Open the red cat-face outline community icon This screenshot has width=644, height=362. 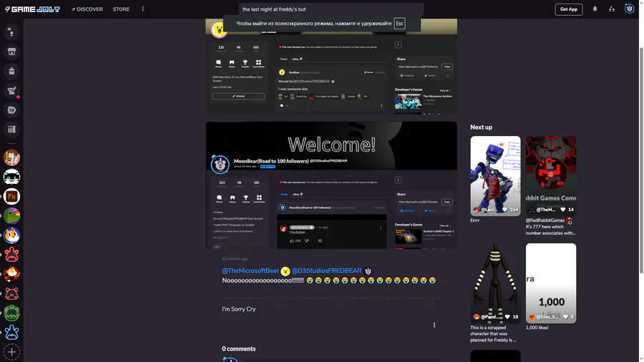(x=11, y=293)
